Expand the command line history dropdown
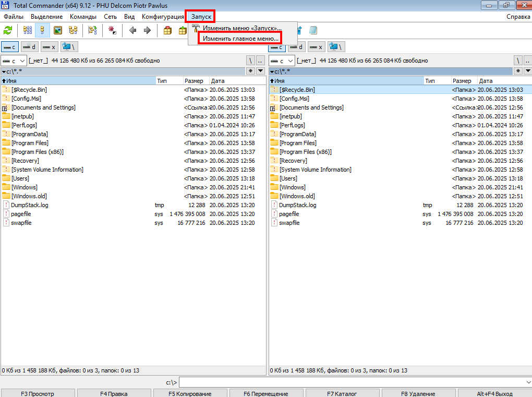The image size is (532, 397). coord(528,382)
